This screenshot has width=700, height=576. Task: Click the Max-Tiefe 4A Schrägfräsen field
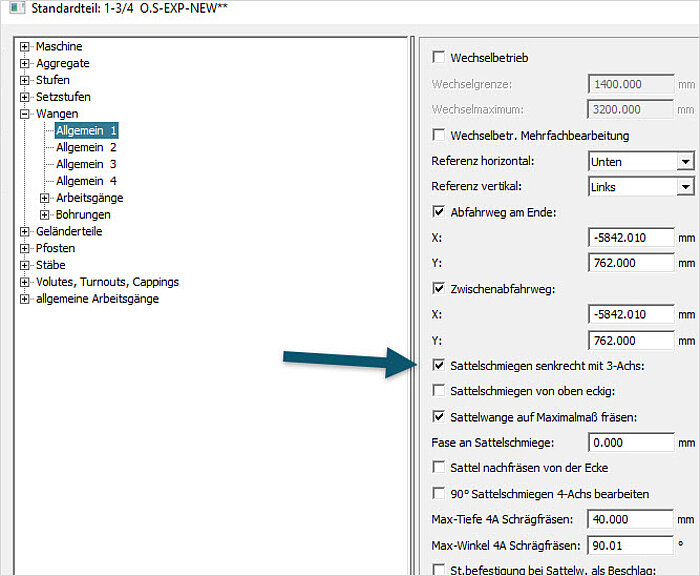631,519
